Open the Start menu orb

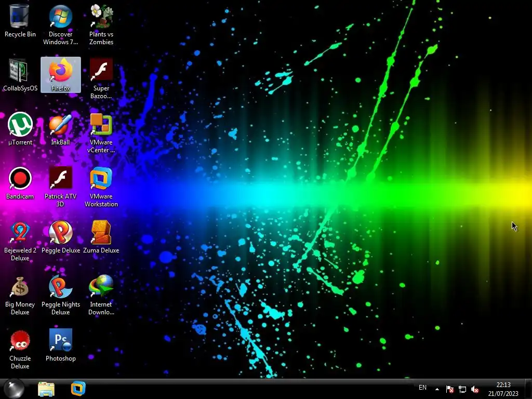point(14,389)
